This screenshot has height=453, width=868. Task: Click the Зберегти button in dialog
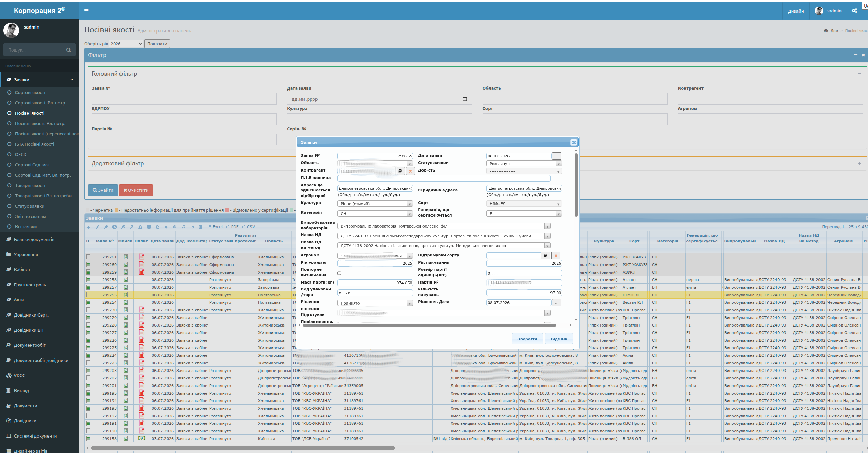(527, 339)
